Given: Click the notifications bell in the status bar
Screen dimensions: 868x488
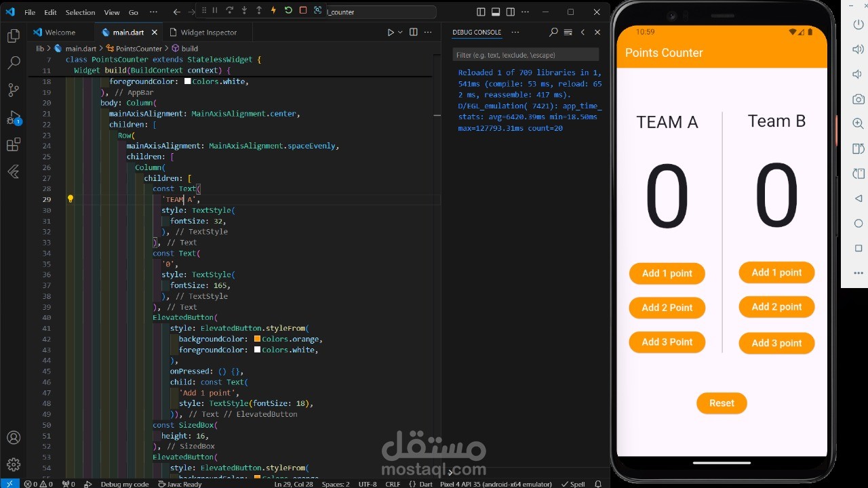Looking at the screenshot, I should tap(598, 484).
